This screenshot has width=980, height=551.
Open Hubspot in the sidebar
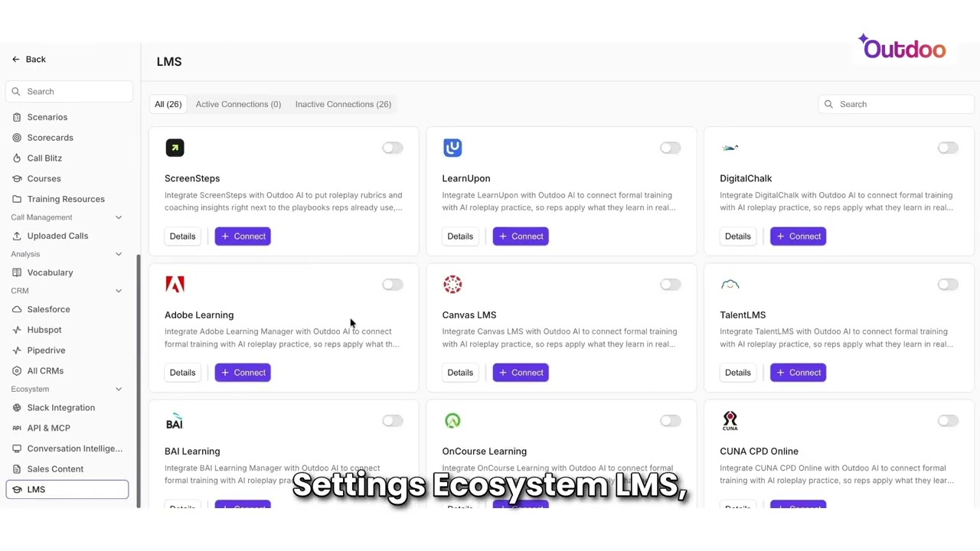(67, 330)
